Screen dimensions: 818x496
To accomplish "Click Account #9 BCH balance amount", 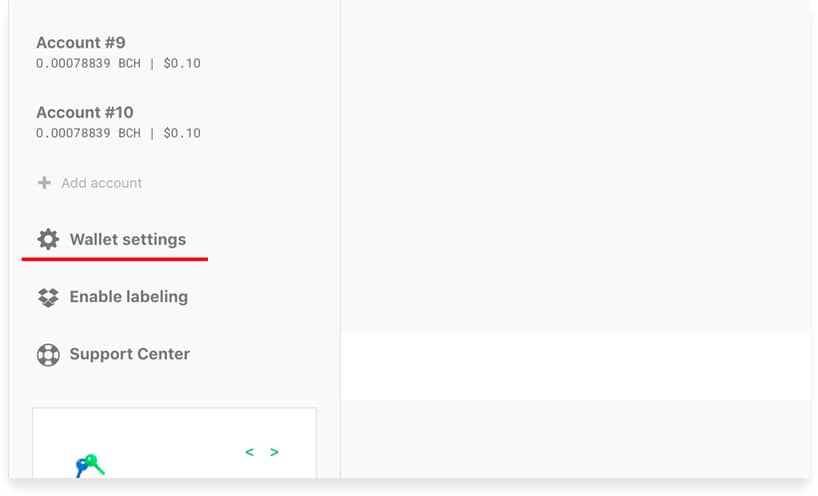I will pyautogui.click(x=88, y=64).
